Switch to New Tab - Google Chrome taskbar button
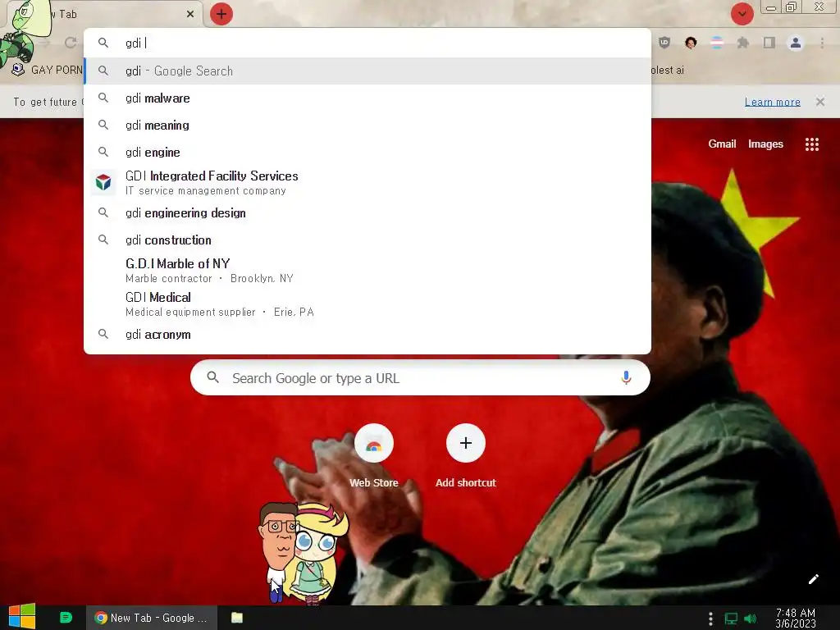The image size is (840, 630). click(152, 618)
